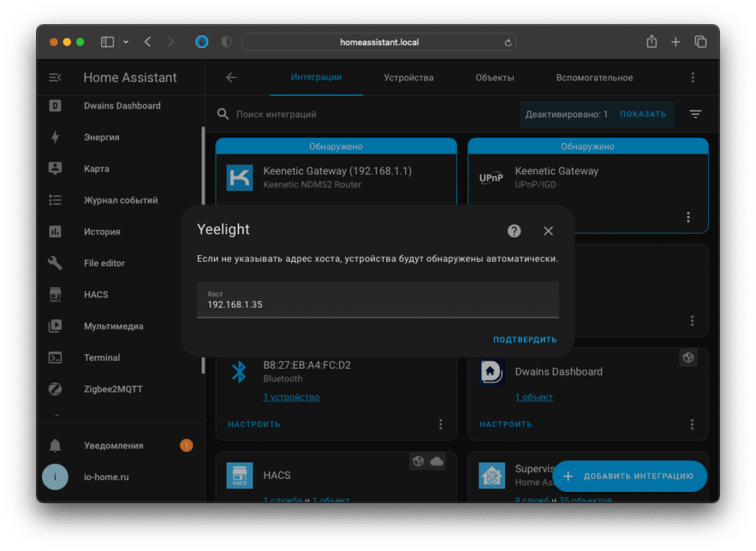
Task: Open Уведомления notifications bell
Action: tap(55, 446)
